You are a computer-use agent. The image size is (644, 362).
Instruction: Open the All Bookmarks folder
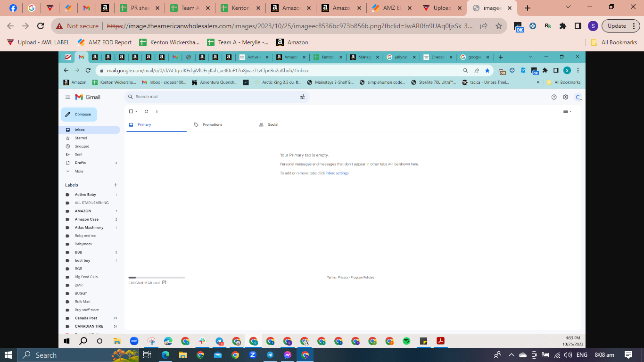[x=614, y=42]
